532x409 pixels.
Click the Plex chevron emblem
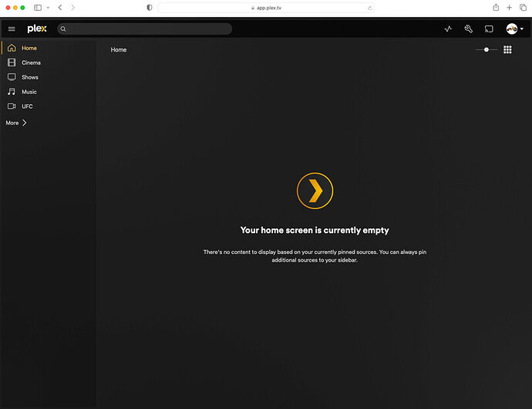coord(315,191)
